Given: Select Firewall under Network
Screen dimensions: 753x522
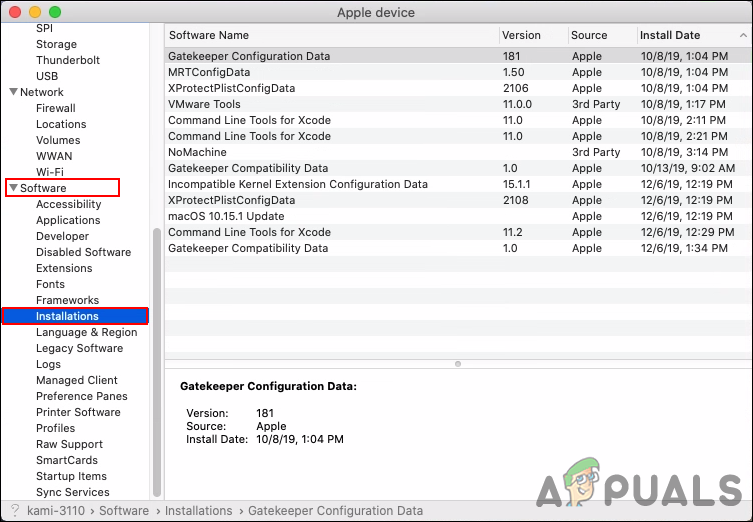Looking at the screenshot, I should coord(56,108).
